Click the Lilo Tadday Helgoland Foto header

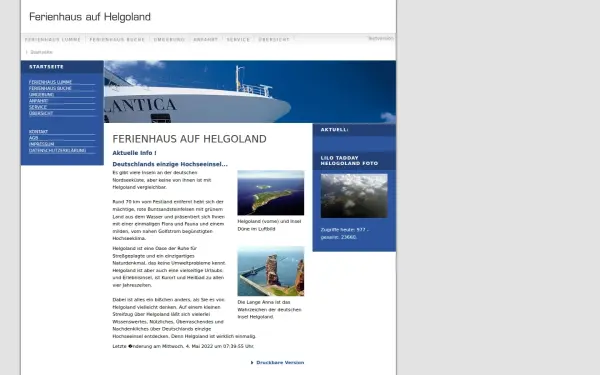tap(349, 161)
